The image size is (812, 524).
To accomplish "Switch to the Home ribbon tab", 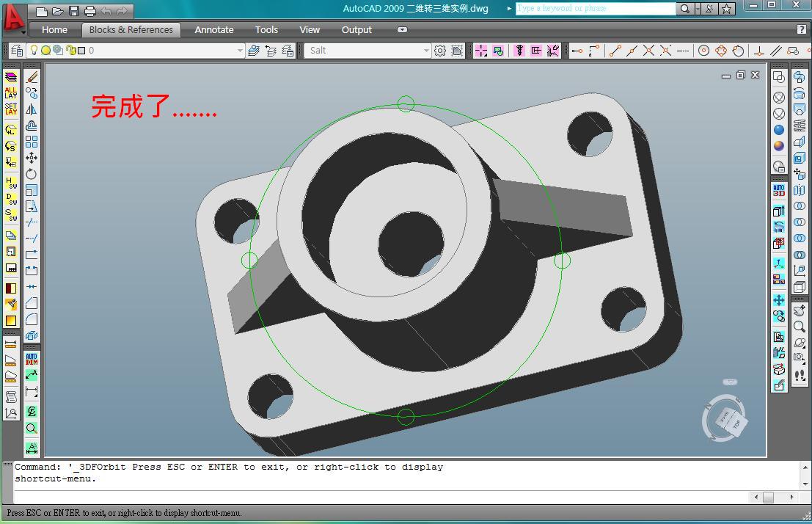I will [54, 30].
